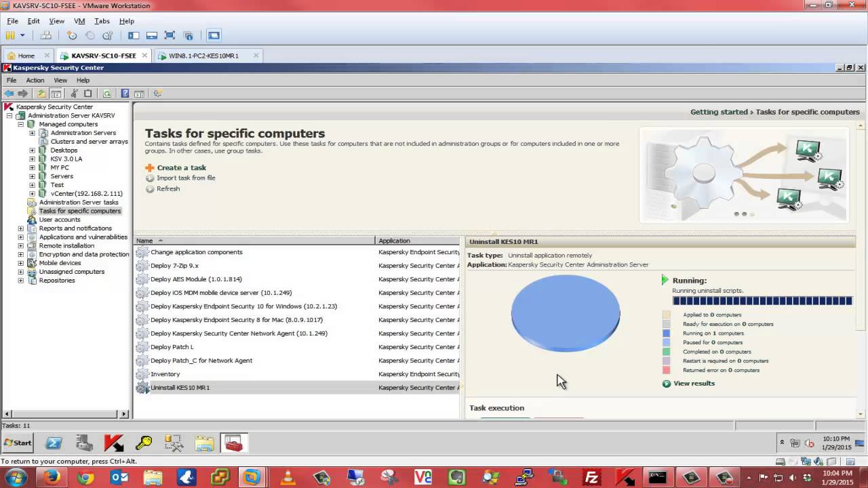The width and height of the screenshot is (868, 488).
Task: Expand the Reports and notifications node
Action: tap(21, 228)
